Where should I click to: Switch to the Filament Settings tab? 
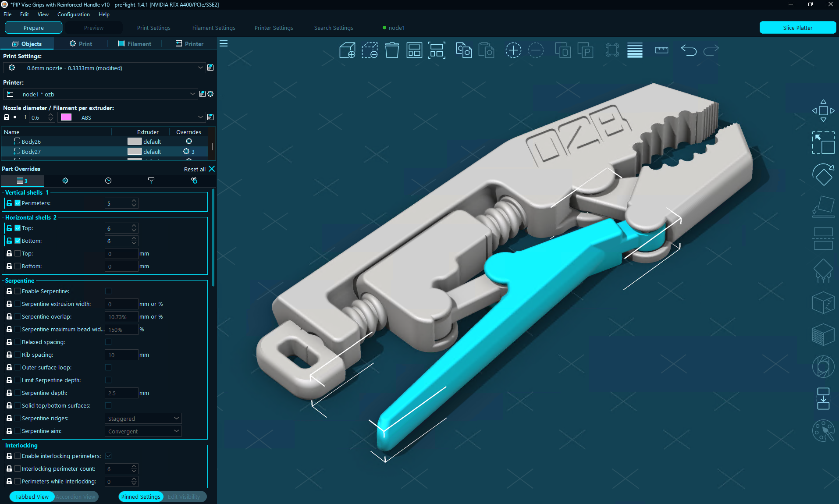tap(213, 28)
